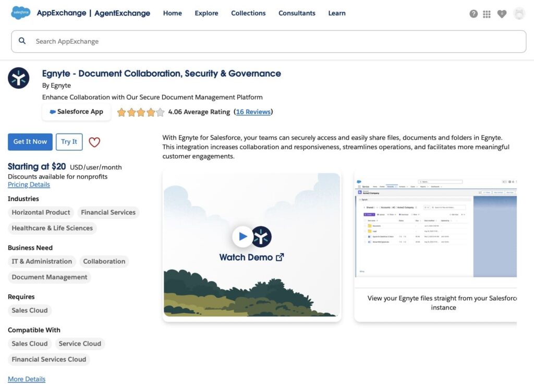Viewport: 534px width, 392px height.
Task: Open the Egnyte files screenshot thumbnail
Action: [435, 227]
